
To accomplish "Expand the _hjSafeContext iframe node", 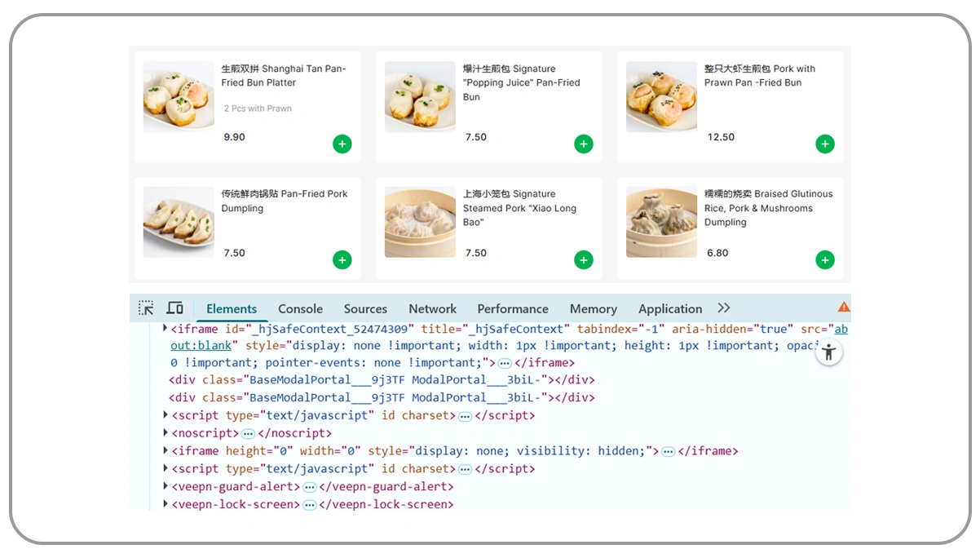I will (x=165, y=328).
